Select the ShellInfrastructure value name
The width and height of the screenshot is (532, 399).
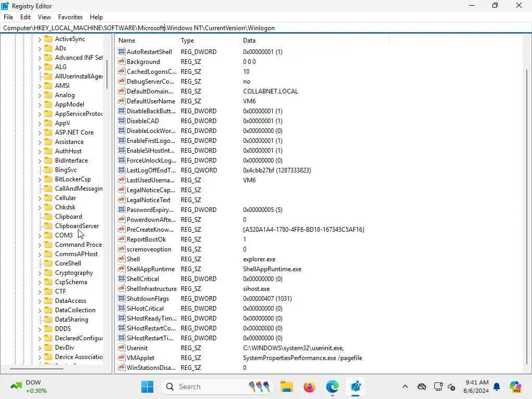point(151,289)
